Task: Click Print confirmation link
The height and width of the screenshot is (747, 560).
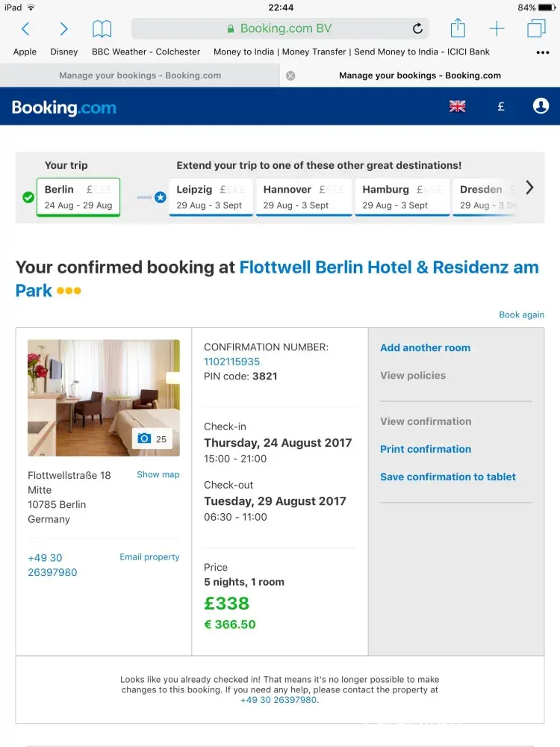Action: point(426,449)
